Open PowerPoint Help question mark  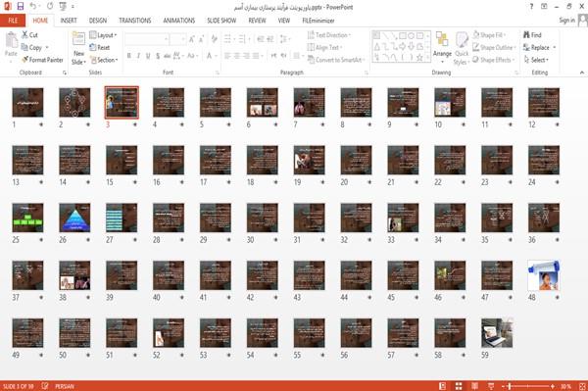[x=531, y=7]
